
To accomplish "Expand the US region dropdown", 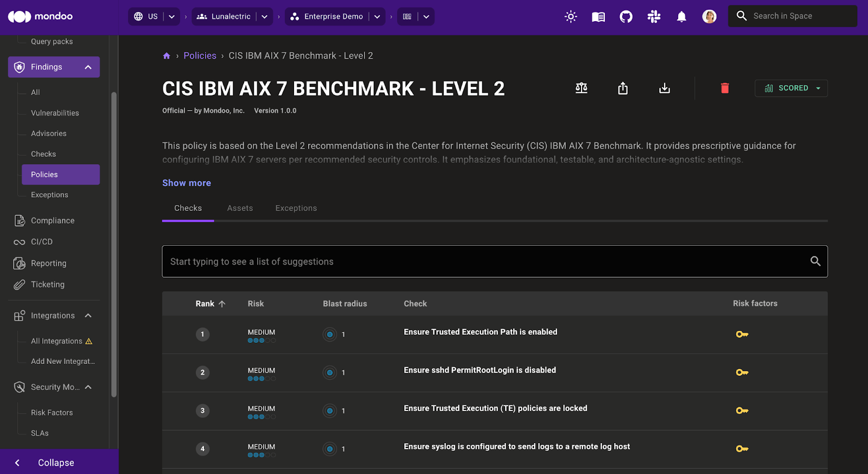I will pos(171,17).
